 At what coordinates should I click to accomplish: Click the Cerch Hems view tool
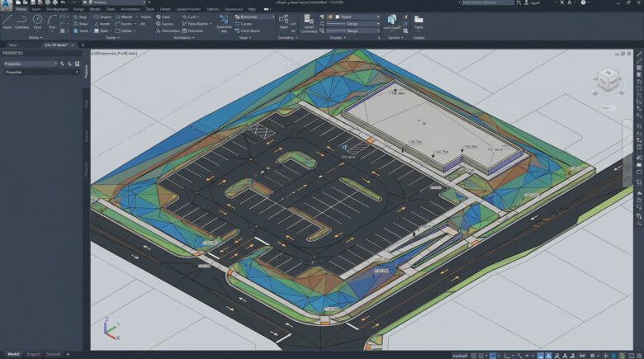click(247, 31)
